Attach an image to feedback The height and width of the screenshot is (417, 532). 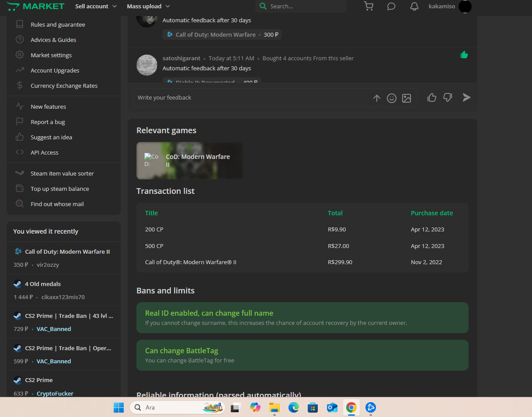click(x=407, y=98)
